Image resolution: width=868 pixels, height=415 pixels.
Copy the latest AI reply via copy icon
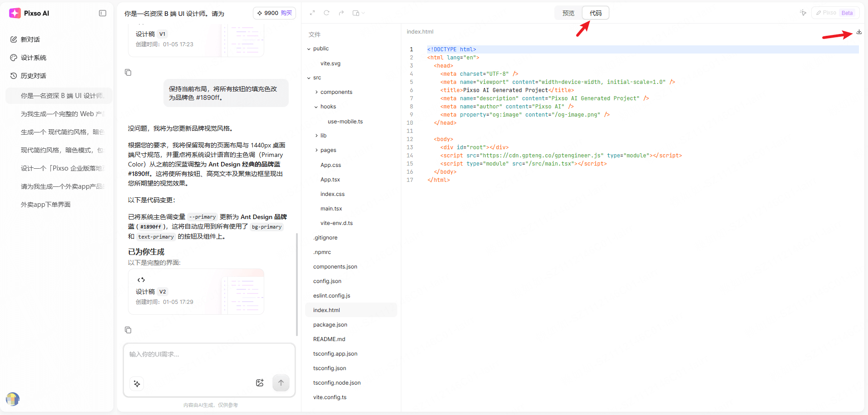click(x=128, y=330)
